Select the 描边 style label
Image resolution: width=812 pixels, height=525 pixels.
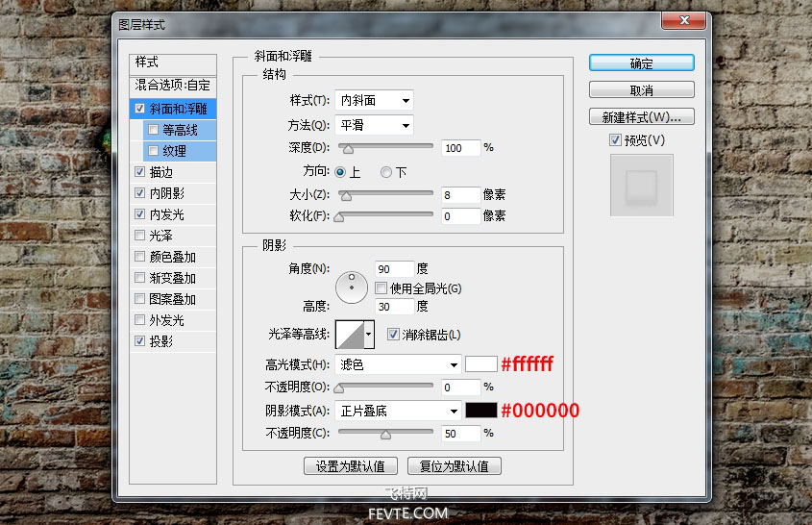pyautogui.click(x=161, y=172)
